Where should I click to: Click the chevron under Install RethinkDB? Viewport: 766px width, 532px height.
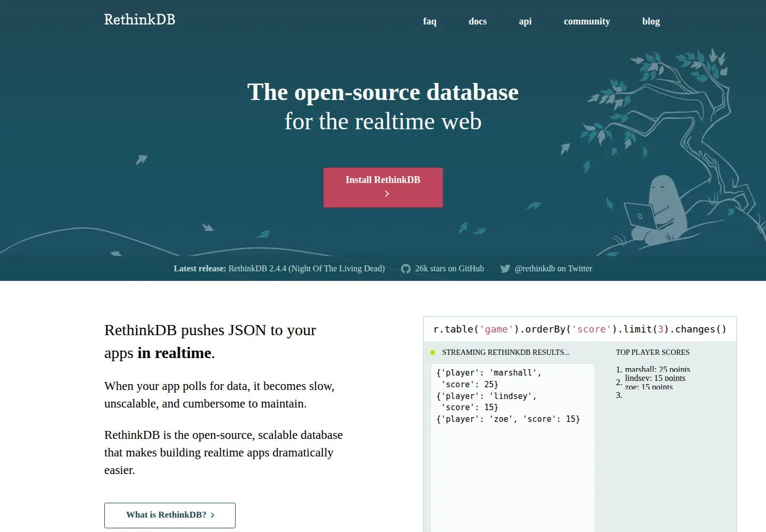[x=387, y=194]
